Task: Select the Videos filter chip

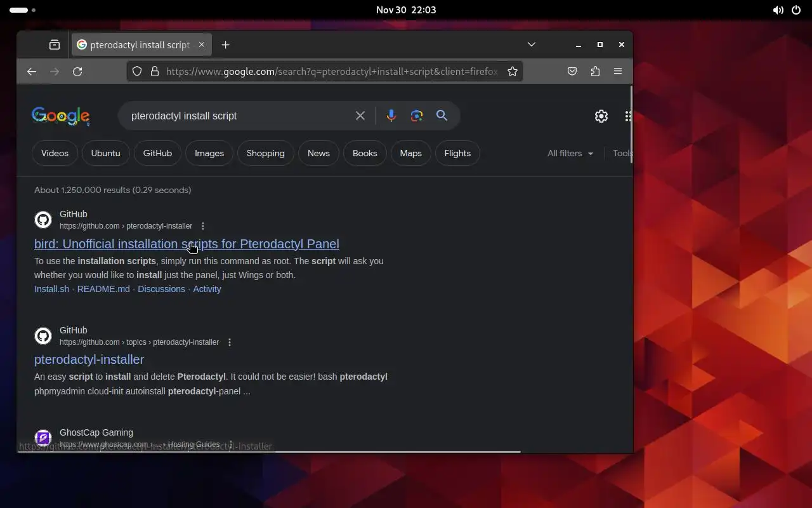Action: click(x=55, y=153)
